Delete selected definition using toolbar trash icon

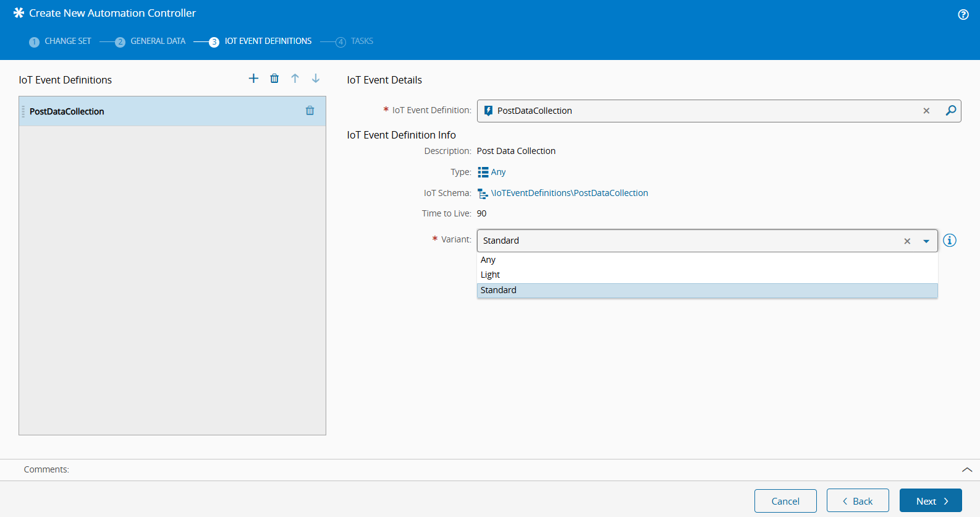274,79
